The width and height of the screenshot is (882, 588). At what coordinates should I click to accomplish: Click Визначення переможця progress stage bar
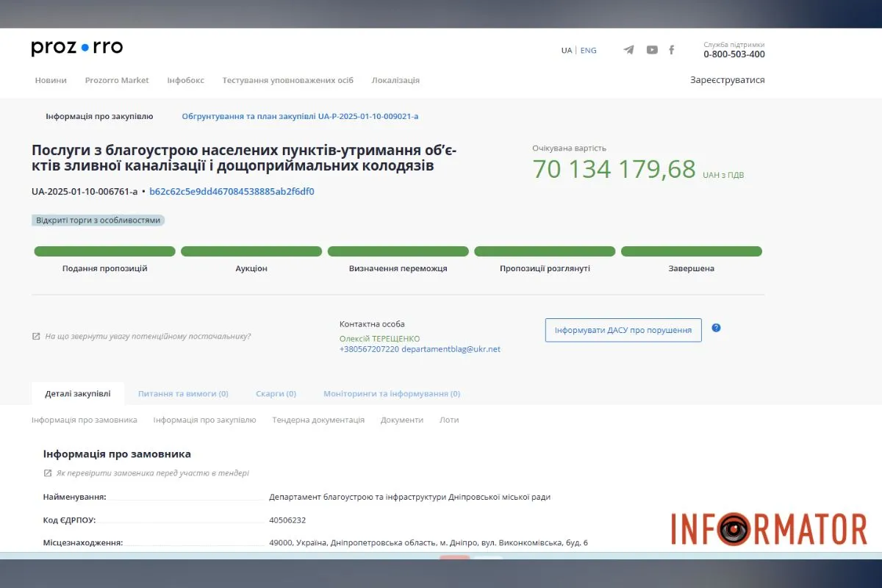[398, 251]
